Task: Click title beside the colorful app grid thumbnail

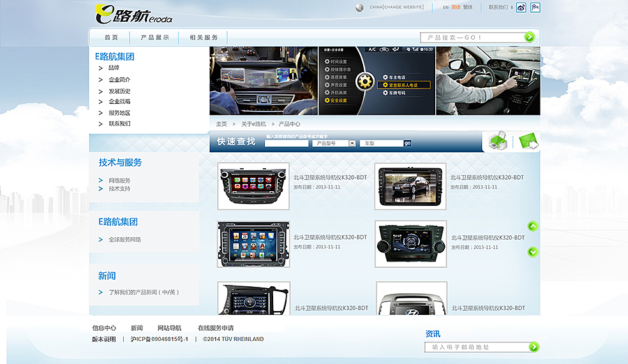Action: click(330, 178)
